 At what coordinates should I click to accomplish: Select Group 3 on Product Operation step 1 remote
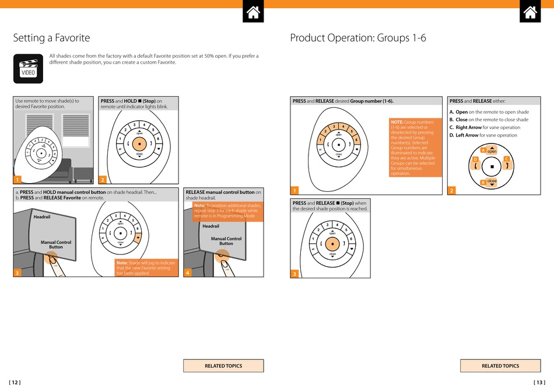(x=334, y=127)
